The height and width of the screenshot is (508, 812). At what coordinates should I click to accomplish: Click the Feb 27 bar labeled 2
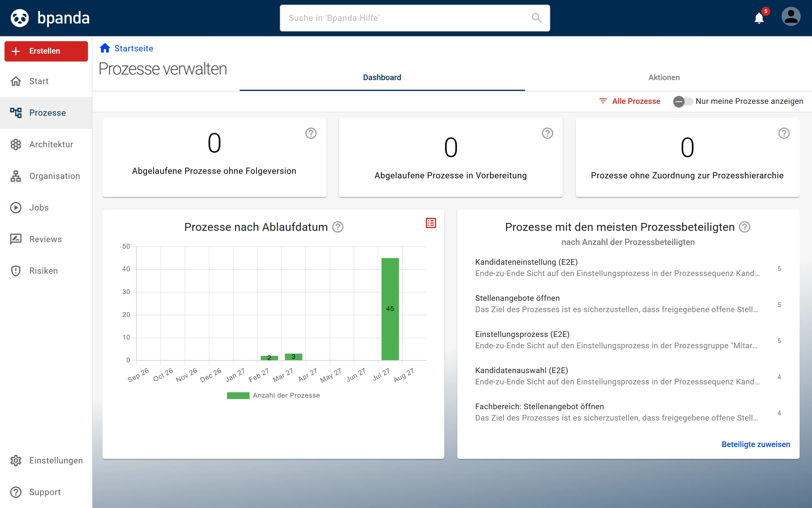[269, 358]
